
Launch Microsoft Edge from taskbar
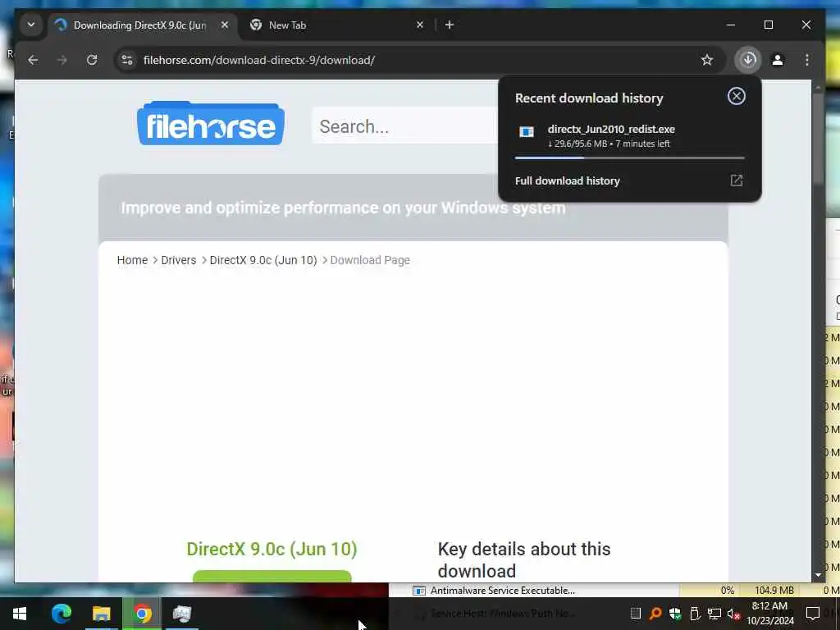[x=62, y=614]
